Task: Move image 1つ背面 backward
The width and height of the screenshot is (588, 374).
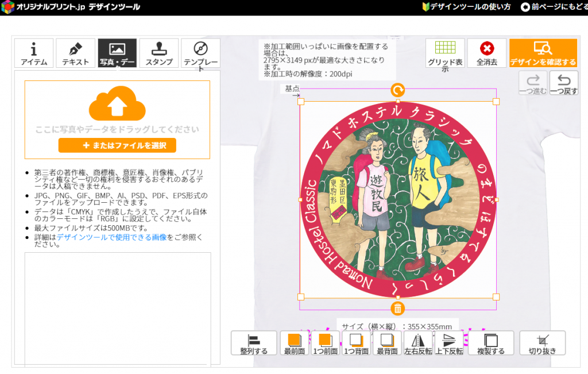Action: 356,343
